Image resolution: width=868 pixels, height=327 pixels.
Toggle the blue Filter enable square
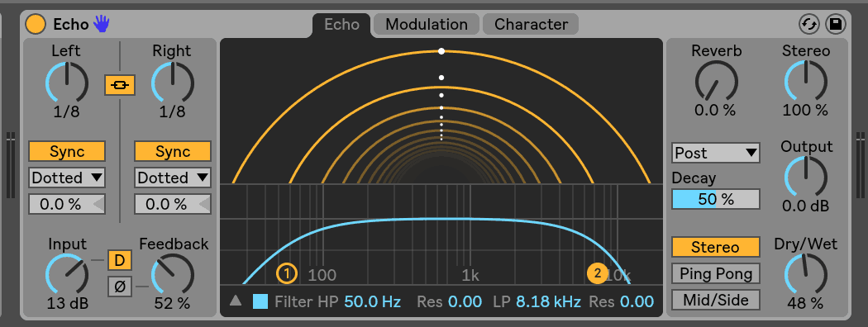[260, 301]
